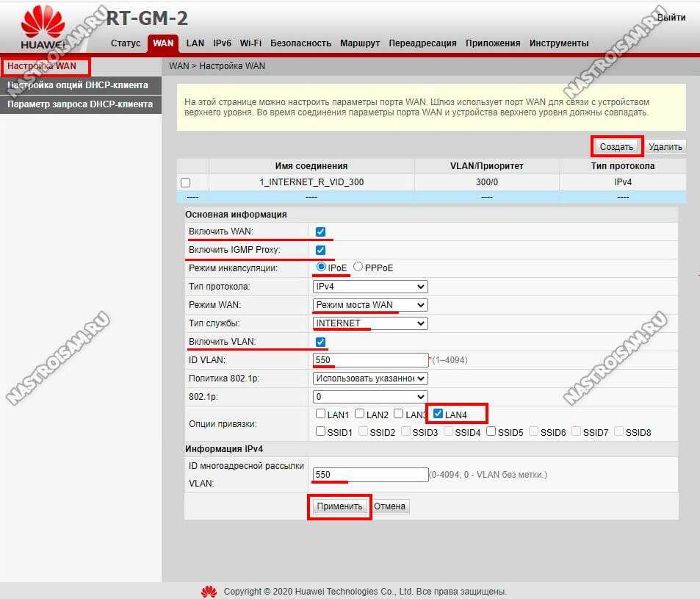Click the Выйти logout link
Image resolution: width=700 pixels, height=599 pixels.
click(x=671, y=18)
